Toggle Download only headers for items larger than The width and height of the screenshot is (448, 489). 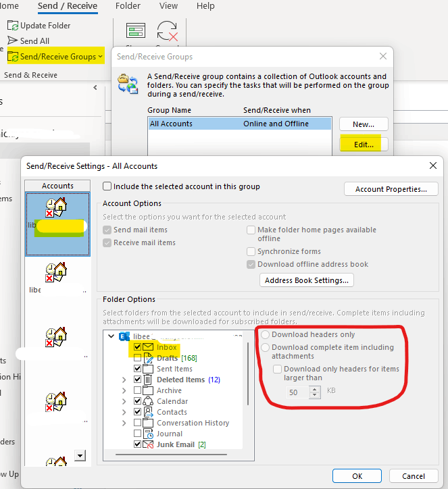[277, 369]
